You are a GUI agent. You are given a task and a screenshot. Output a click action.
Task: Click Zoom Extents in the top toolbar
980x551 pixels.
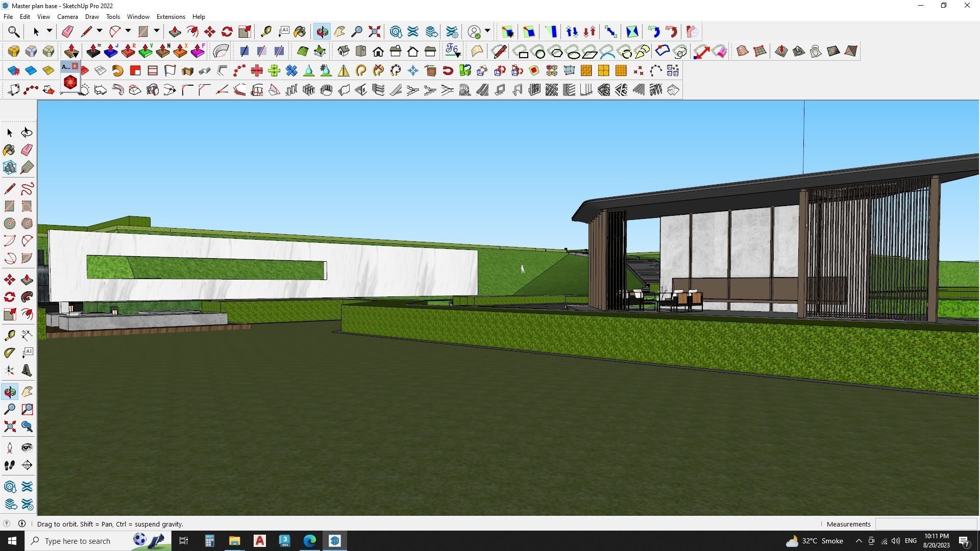[375, 32]
